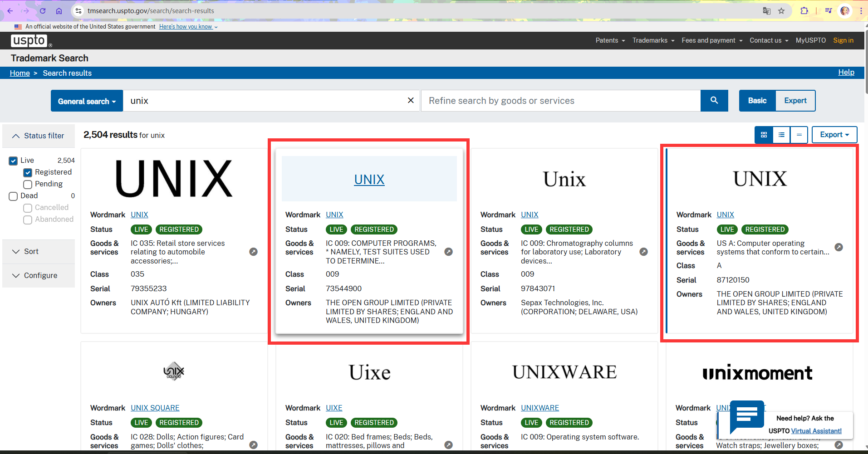Open the Patents menu
This screenshot has height=454, width=868.
[610, 40]
